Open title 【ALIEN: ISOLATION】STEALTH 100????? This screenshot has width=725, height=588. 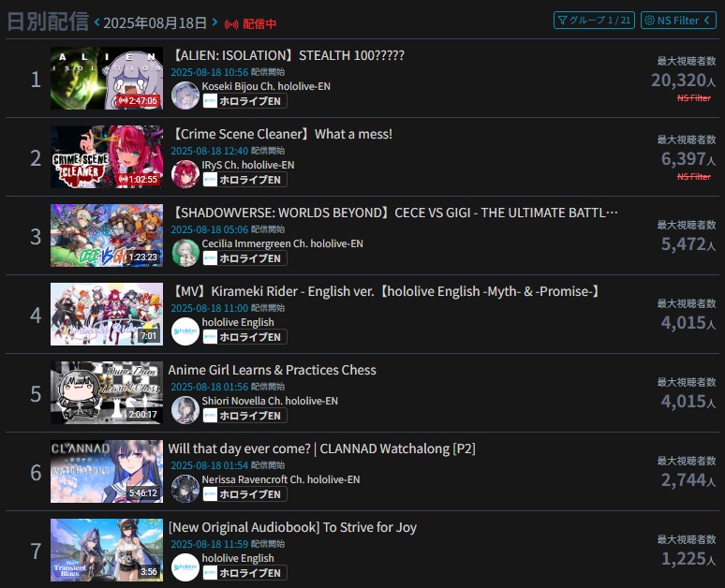point(287,55)
